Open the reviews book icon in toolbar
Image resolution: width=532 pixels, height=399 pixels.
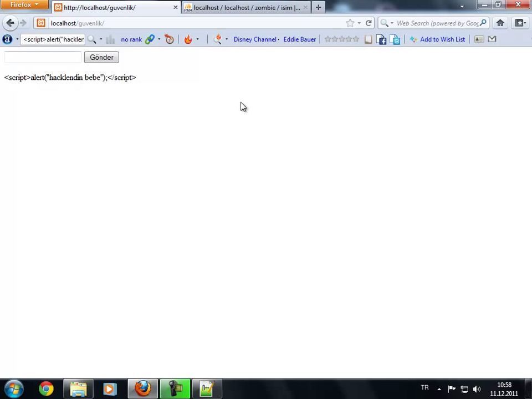pyautogui.click(x=368, y=39)
